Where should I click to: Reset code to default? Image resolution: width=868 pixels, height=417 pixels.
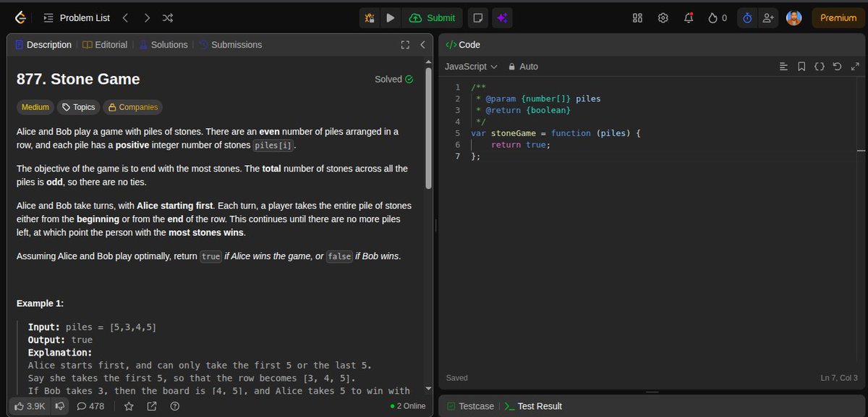pyautogui.click(x=838, y=67)
